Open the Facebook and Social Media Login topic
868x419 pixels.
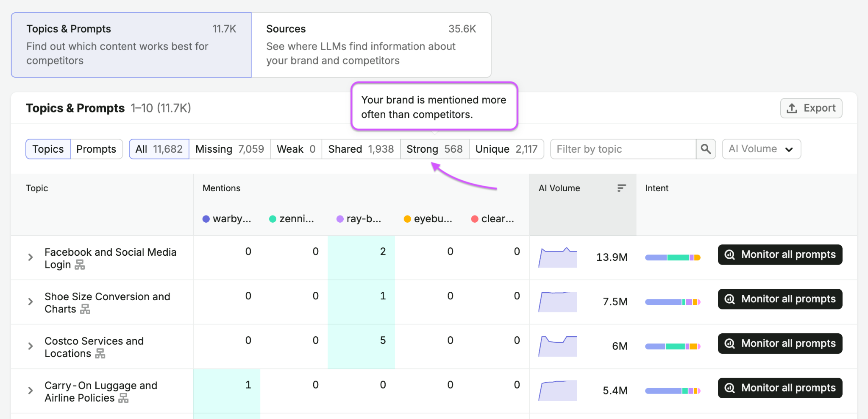(110, 258)
